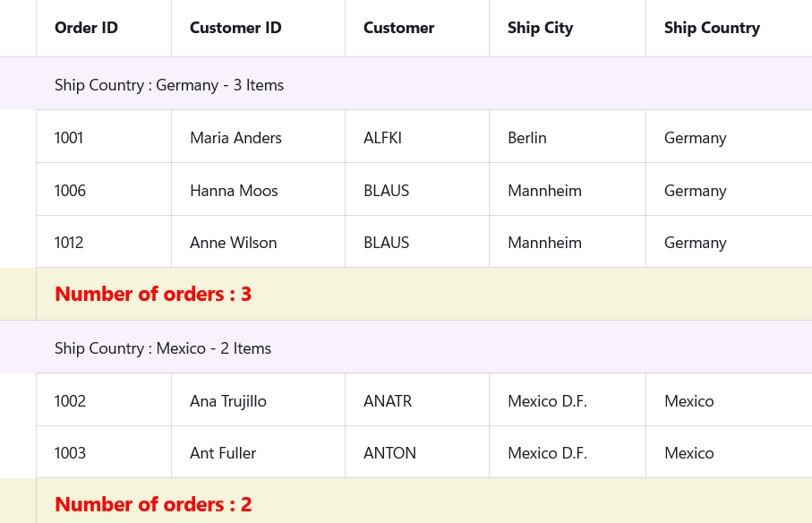Click the Maria Anders cell
Image resolution: width=812 pixels, height=523 pixels.
click(235, 138)
